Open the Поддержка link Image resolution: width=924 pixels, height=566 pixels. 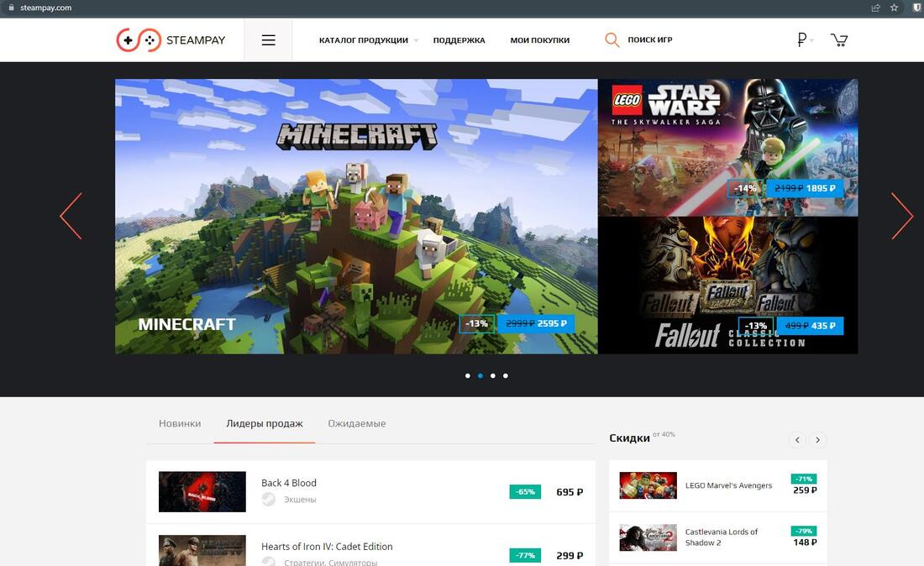[x=459, y=40]
